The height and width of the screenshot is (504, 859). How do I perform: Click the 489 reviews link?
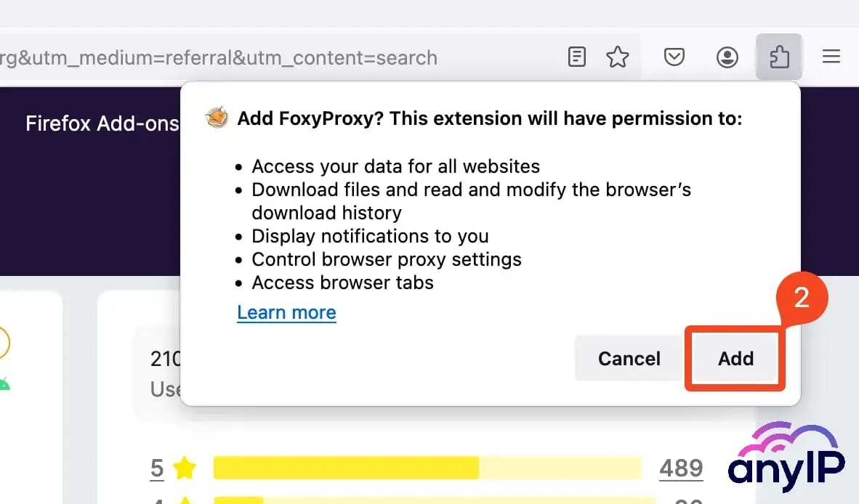point(681,468)
